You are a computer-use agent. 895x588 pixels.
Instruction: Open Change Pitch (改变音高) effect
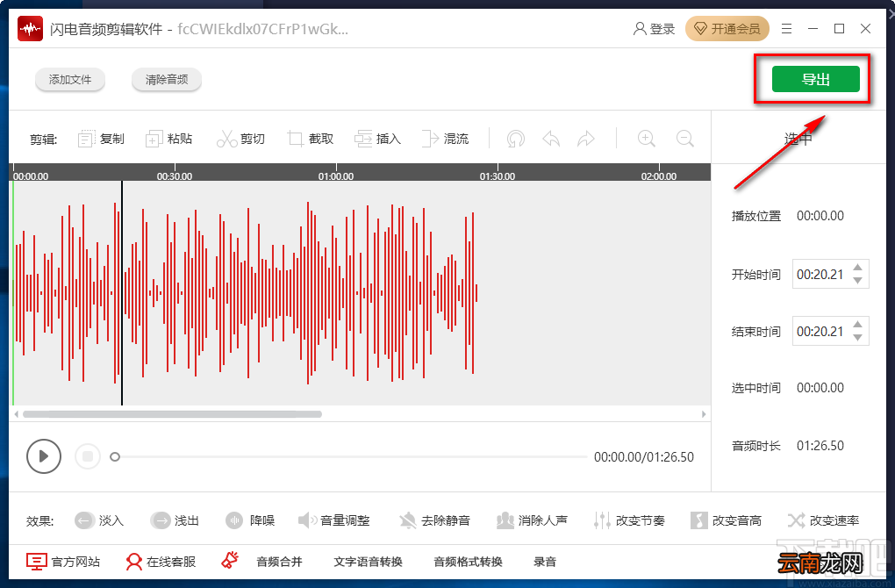coord(726,520)
